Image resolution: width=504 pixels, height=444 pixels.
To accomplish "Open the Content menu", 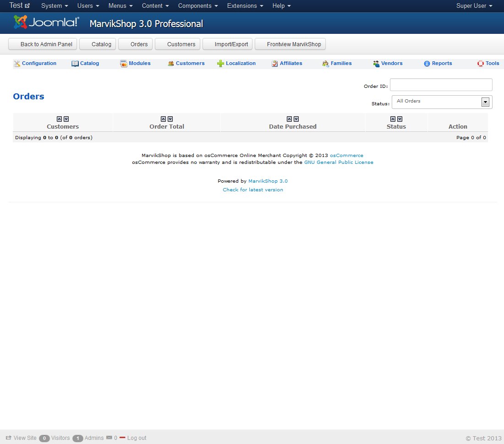I will point(156,6).
